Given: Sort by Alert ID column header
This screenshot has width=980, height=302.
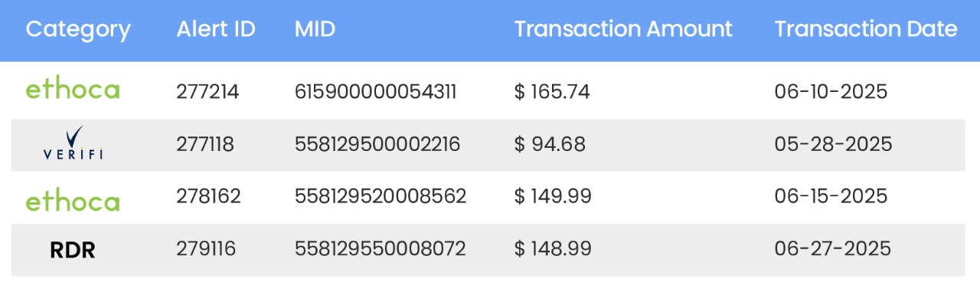Looking at the screenshot, I should (x=216, y=30).
